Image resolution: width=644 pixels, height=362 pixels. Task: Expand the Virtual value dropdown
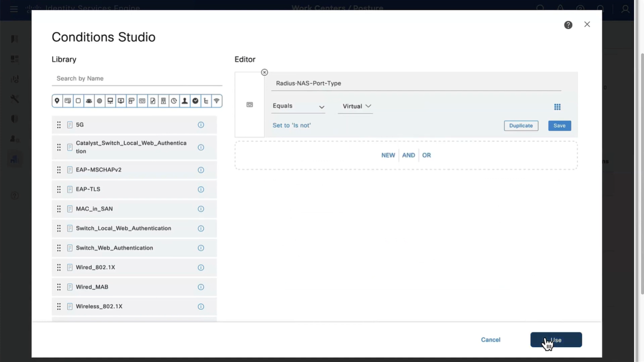pos(356,106)
